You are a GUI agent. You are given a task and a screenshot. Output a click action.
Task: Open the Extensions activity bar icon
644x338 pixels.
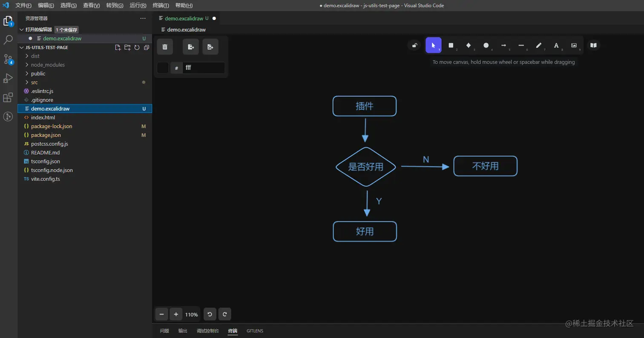click(8, 97)
